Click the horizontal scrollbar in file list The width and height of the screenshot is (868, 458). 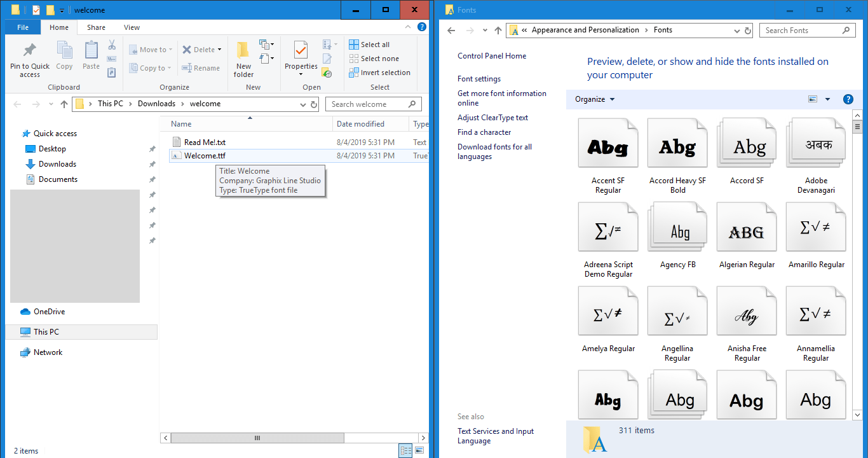(x=257, y=438)
